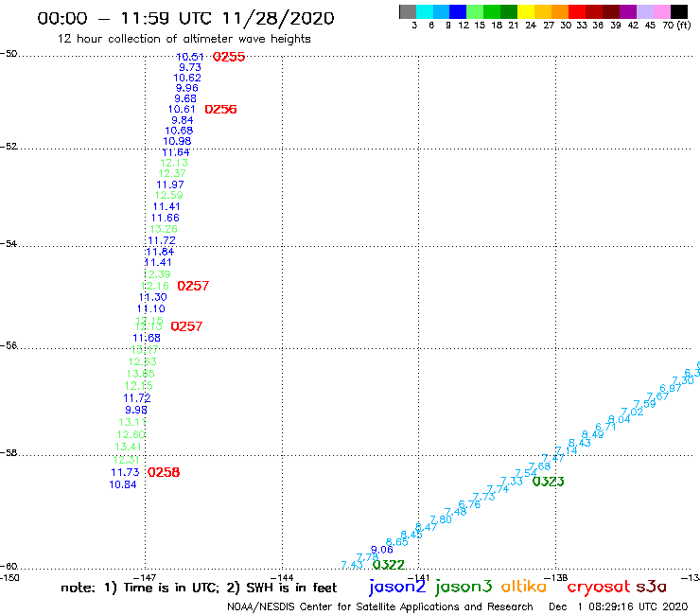This screenshot has height=615, width=700.
Task: Select the value 11.73 beside 0258
Action: [x=125, y=472]
